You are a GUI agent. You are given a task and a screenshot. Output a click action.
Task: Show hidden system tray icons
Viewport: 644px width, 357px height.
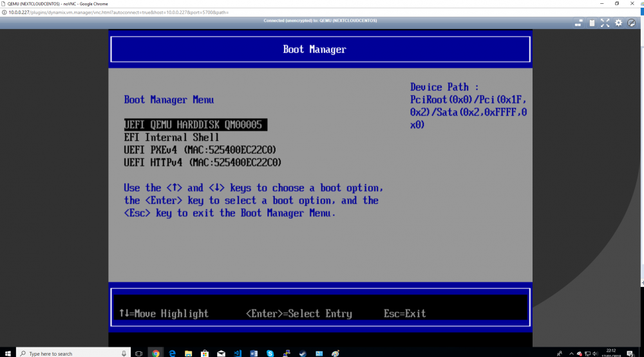pos(571,353)
